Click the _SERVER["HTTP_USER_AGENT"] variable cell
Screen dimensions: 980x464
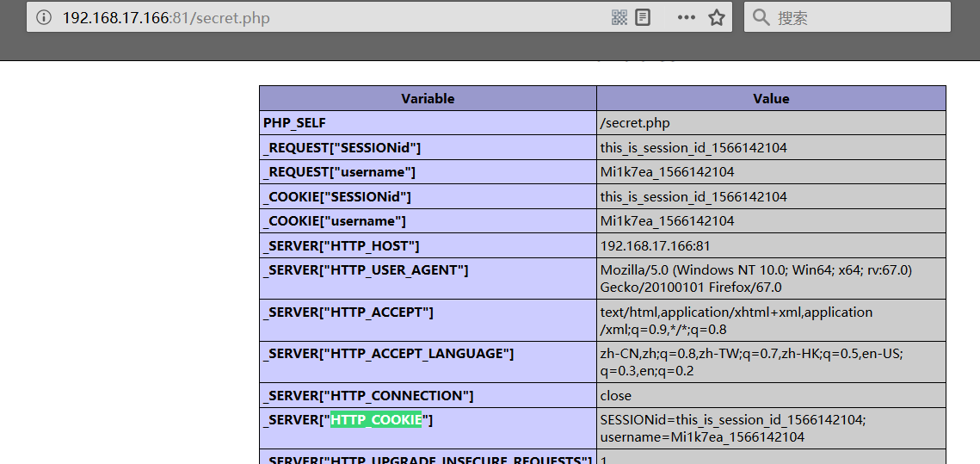click(366, 270)
